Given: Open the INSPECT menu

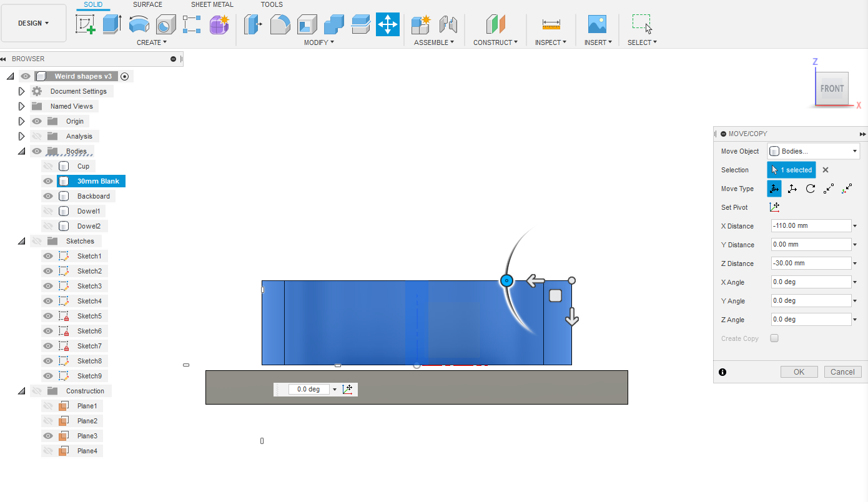Looking at the screenshot, I should click(x=551, y=42).
